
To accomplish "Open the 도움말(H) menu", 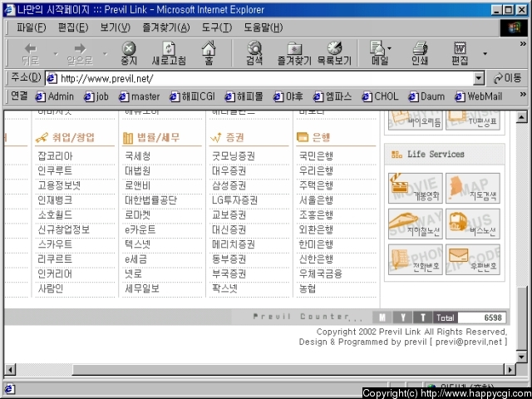I will coord(263,27).
